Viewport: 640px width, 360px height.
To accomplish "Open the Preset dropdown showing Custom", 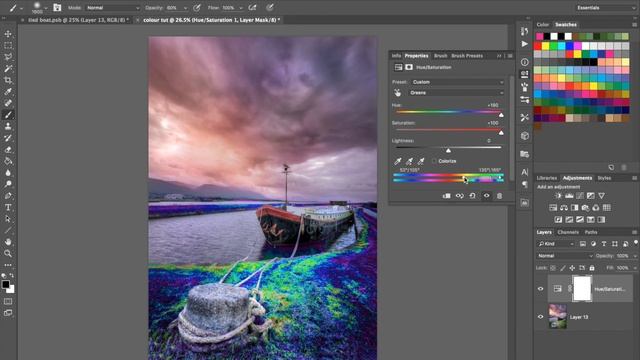I will tap(457, 82).
